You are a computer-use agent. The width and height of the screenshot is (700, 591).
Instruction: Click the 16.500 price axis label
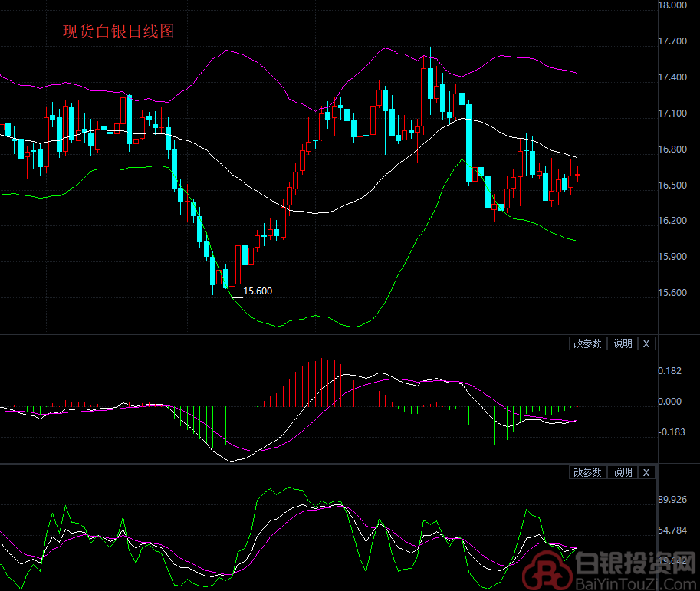pyautogui.click(x=672, y=186)
